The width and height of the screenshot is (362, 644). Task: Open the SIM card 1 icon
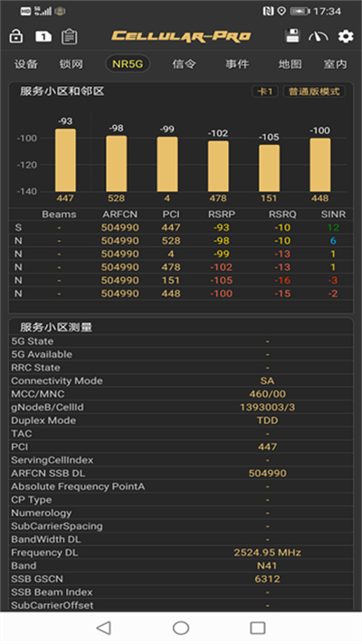pos(43,36)
